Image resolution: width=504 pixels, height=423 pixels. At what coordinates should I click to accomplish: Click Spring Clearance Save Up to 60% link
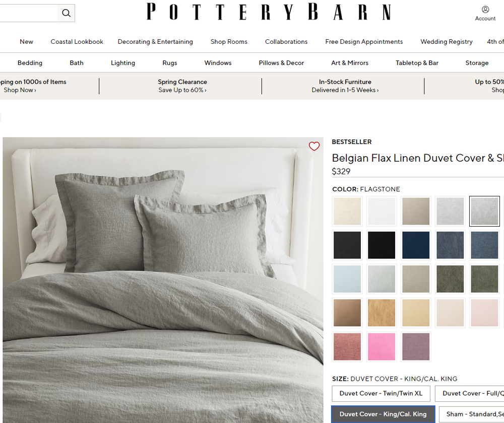[x=182, y=86]
